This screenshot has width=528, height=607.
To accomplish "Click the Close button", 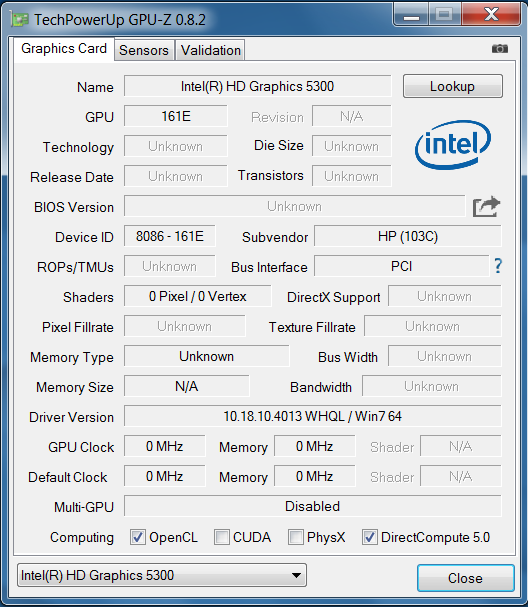I will pyautogui.click(x=466, y=578).
